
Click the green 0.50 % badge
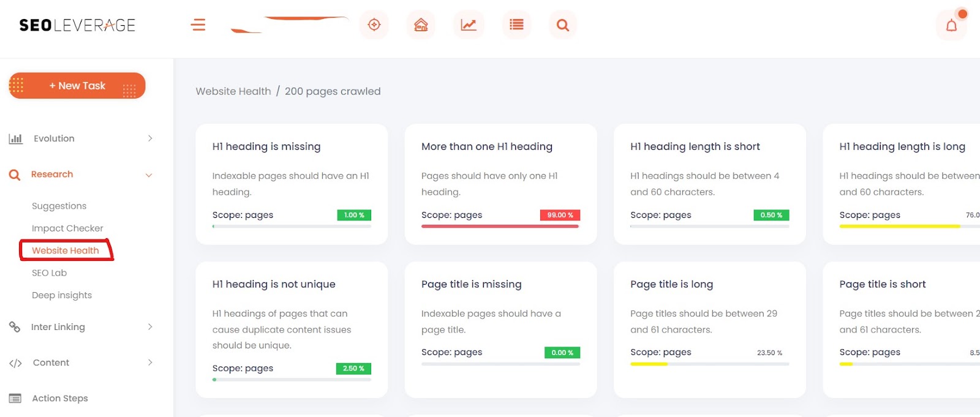pyautogui.click(x=771, y=215)
